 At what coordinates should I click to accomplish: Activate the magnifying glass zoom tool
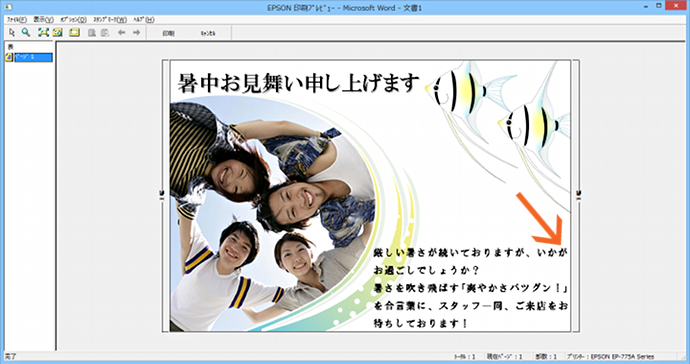pyautogui.click(x=26, y=33)
